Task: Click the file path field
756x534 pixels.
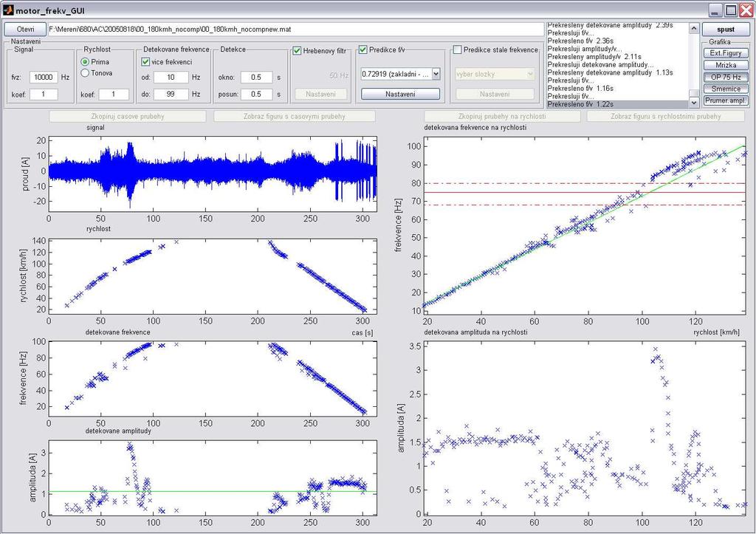Action: point(295,29)
